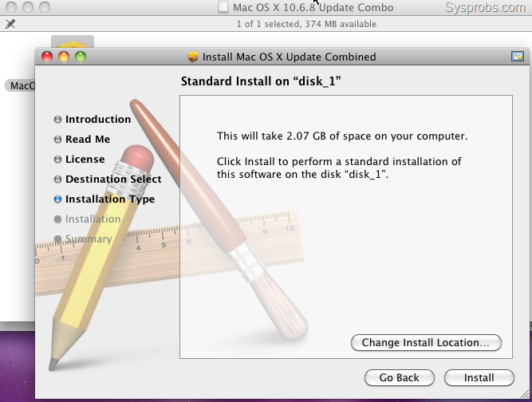Go Back to previous installer step

click(x=399, y=377)
